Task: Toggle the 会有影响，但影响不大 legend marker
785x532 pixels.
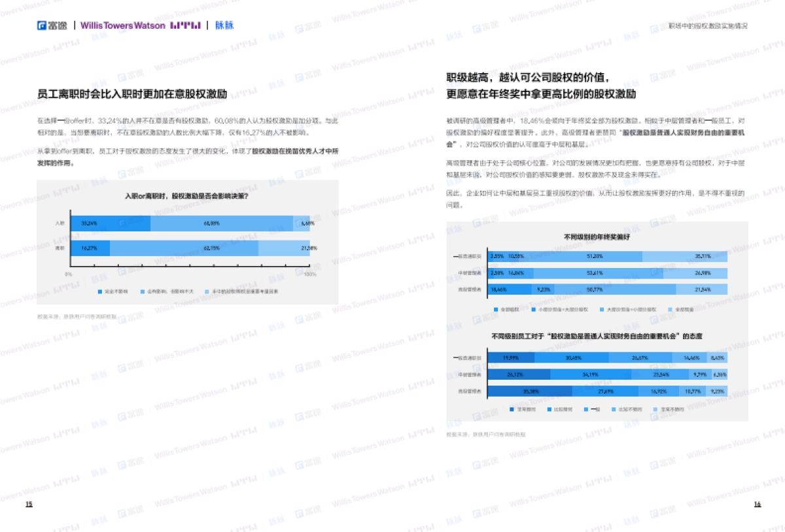Action: (x=142, y=293)
